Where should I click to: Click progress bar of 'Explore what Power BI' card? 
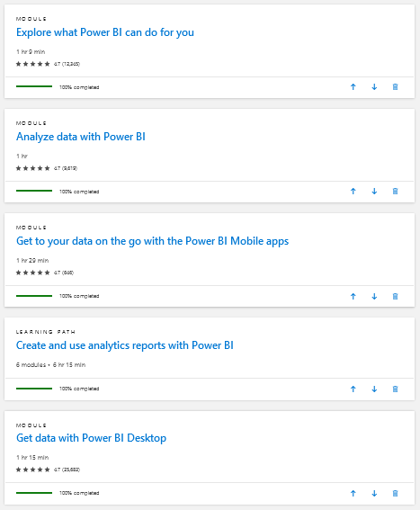click(x=34, y=86)
